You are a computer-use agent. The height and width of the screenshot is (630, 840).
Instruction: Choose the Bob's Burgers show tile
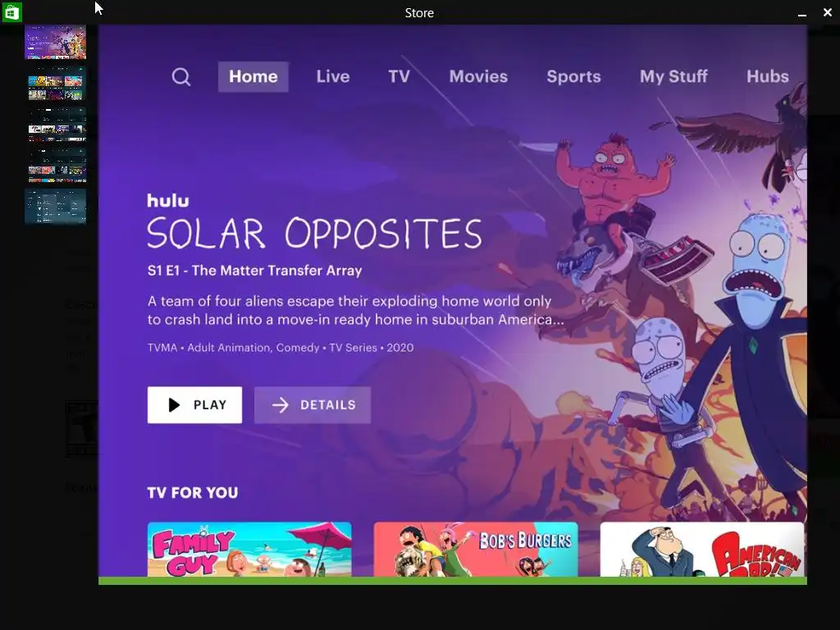[x=476, y=549]
